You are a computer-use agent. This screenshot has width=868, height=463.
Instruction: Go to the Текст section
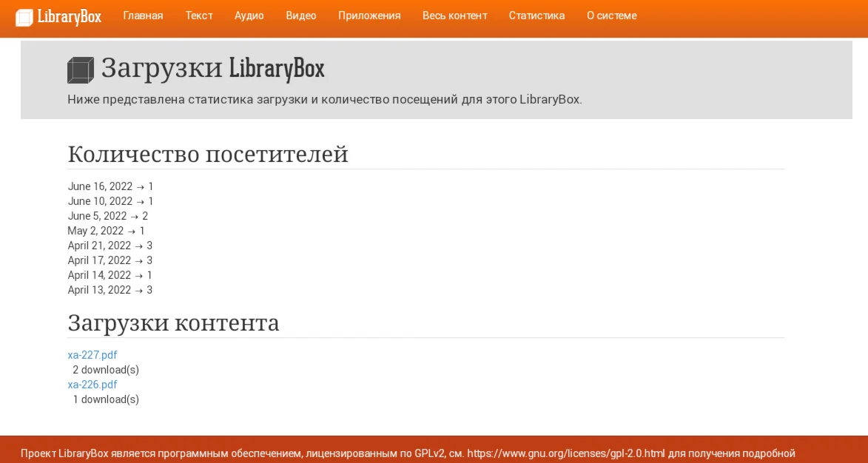[199, 16]
